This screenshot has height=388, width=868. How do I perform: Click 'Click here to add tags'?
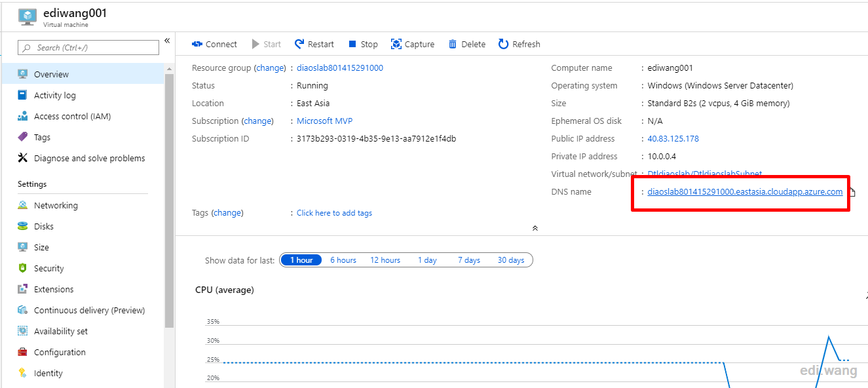(334, 212)
